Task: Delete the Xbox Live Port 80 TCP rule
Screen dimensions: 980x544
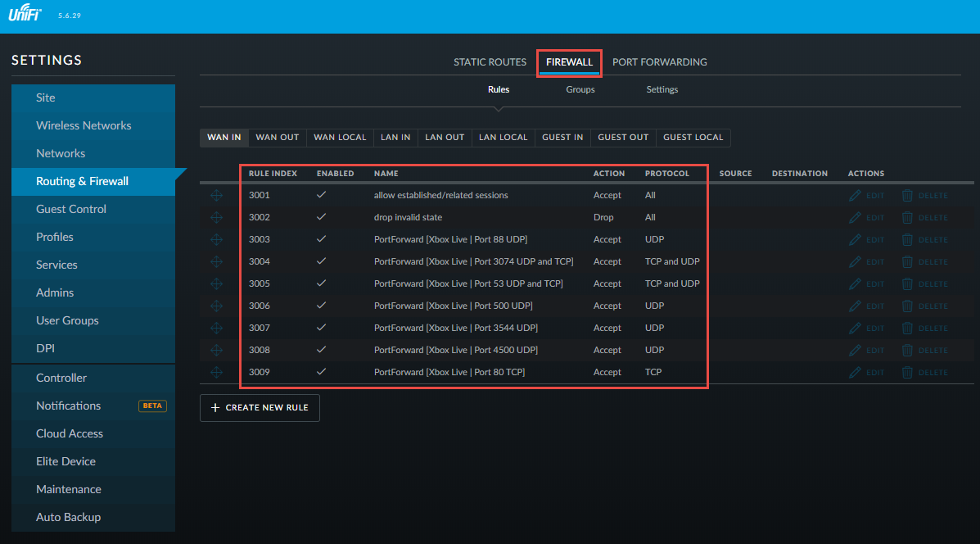Action: tap(924, 373)
